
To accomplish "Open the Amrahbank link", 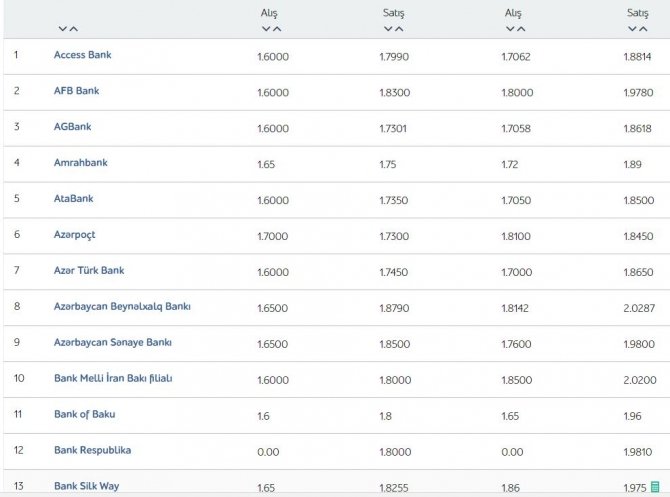I will pos(81,162).
